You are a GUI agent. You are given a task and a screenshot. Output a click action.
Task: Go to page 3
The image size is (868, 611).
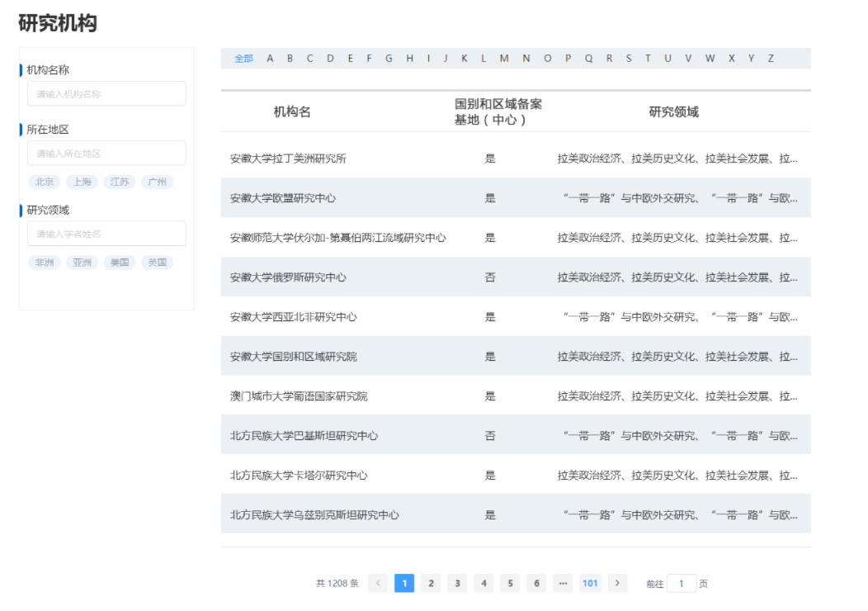coord(457,583)
